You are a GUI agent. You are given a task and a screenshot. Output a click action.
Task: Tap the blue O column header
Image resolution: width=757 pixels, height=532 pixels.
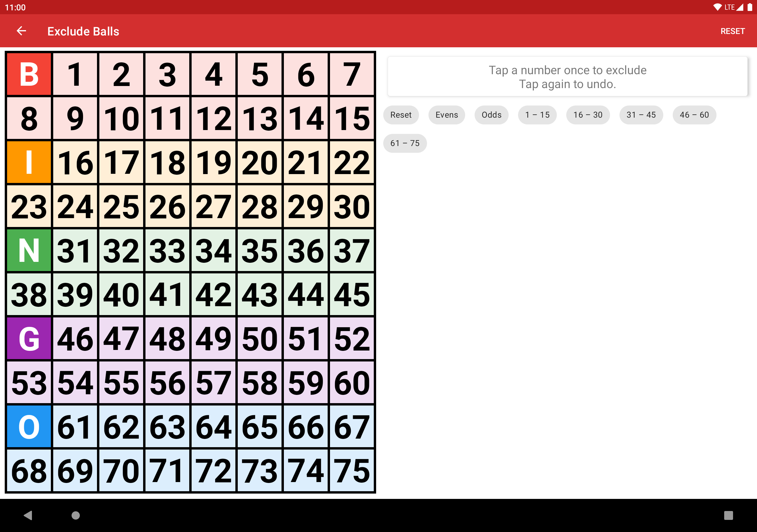(x=29, y=426)
